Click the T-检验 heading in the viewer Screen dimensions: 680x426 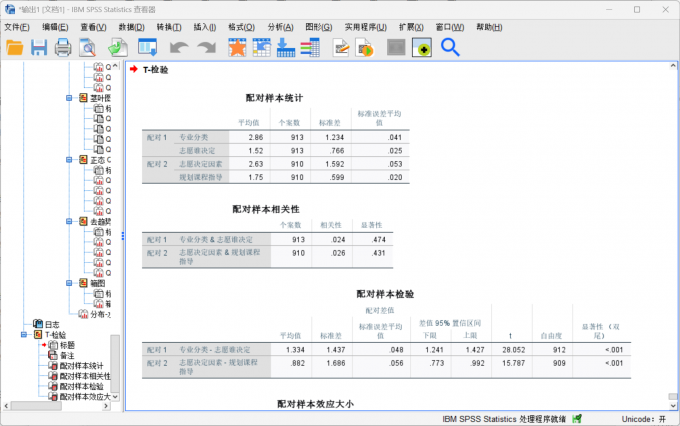click(x=155, y=69)
